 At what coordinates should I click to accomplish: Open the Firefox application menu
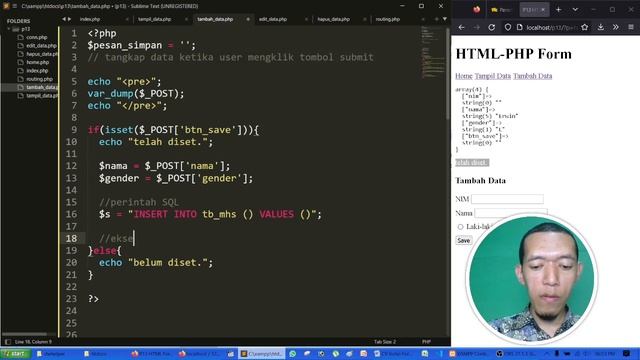(x=631, y=27)
